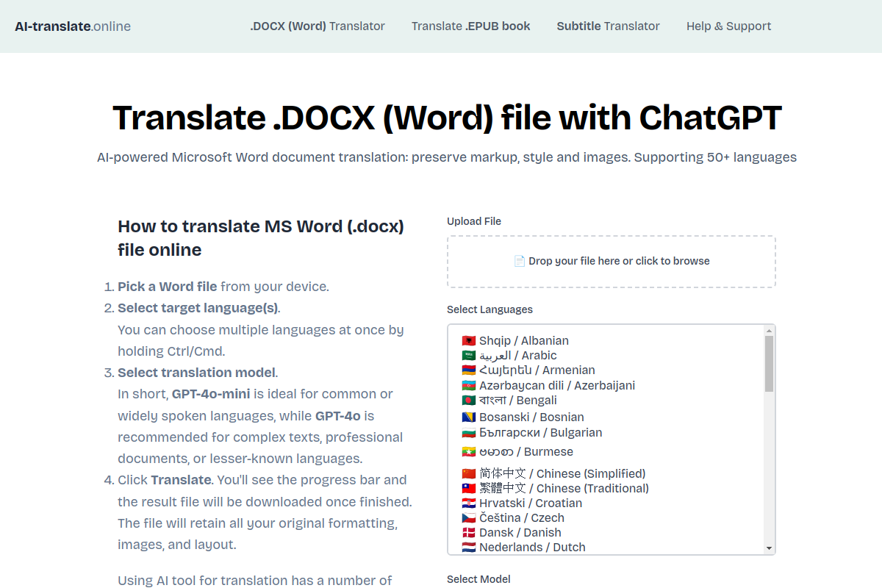Go to Translate .EPUB book
Screen dimensions: 882x588
click(471, 26)
